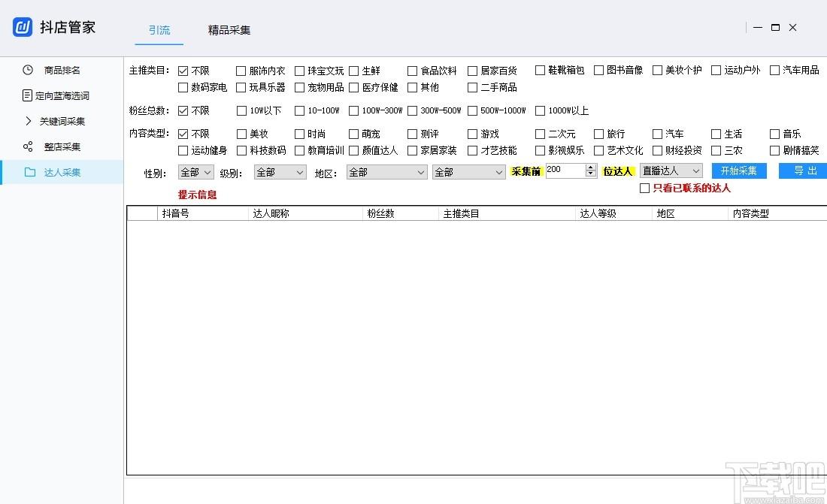The height and width of the screenshot is (504, 827).
Task: Check the 500W-1000W fans option
Action: [473, 110]
